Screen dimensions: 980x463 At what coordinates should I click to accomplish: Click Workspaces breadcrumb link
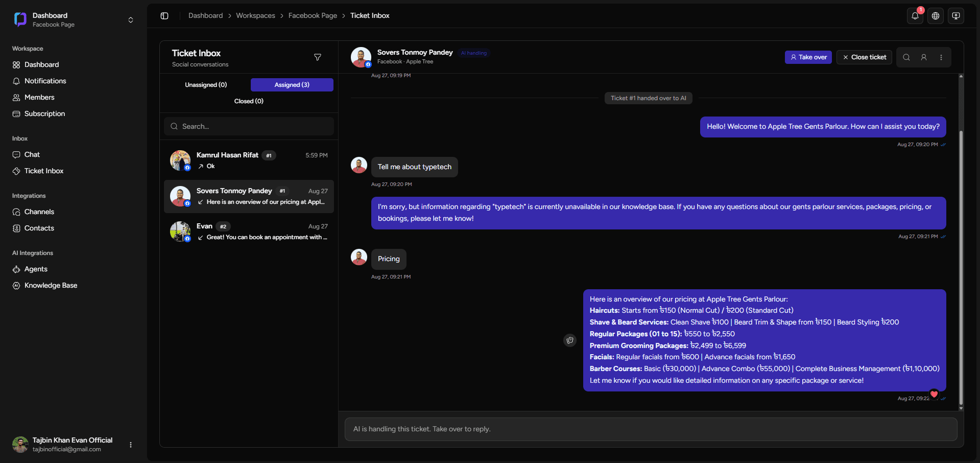tap(255, 16)
